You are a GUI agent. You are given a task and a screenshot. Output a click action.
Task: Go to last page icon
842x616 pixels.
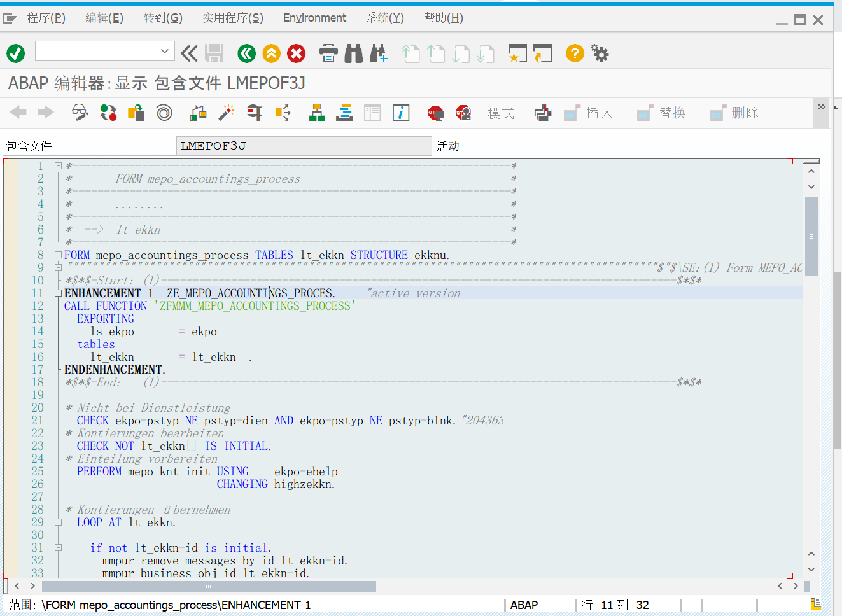[486, 53]
